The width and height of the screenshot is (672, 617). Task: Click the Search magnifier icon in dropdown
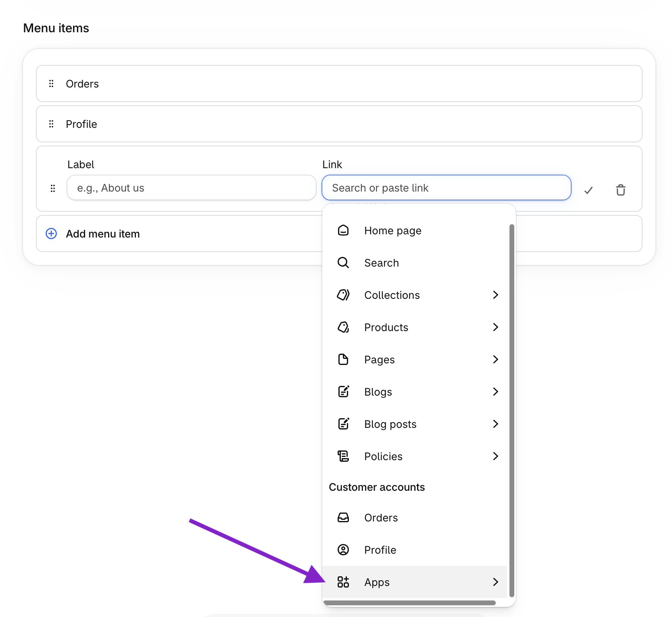click(x=343, y=263)
